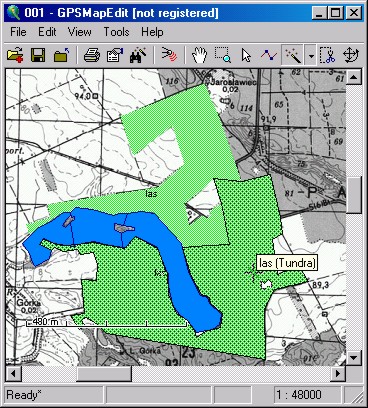
Task: Click the 'las (Tundra)' tooltip label
Action: 287,263
